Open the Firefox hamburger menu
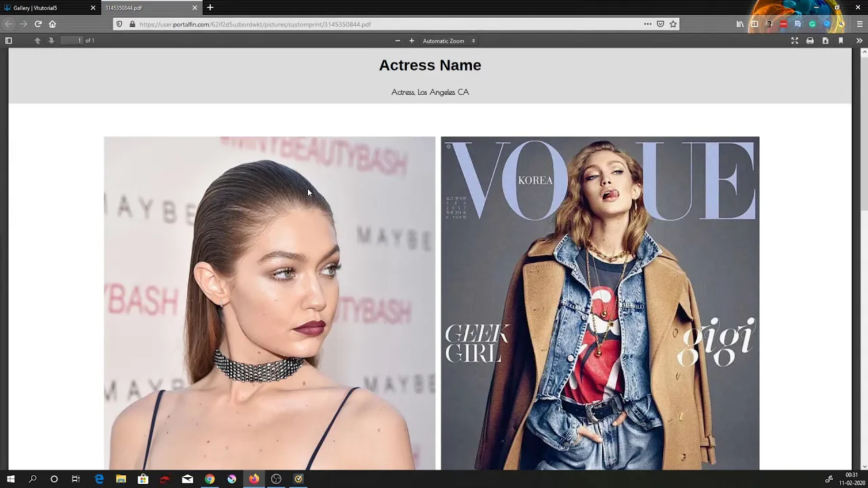This screenshot has width=868, height=488. (860, 24)
